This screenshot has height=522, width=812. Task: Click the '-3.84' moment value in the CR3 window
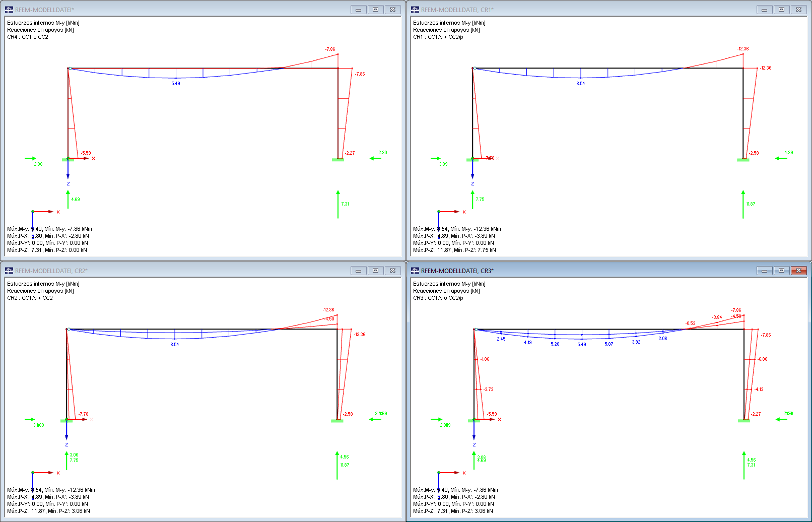[x=717, y=317]
